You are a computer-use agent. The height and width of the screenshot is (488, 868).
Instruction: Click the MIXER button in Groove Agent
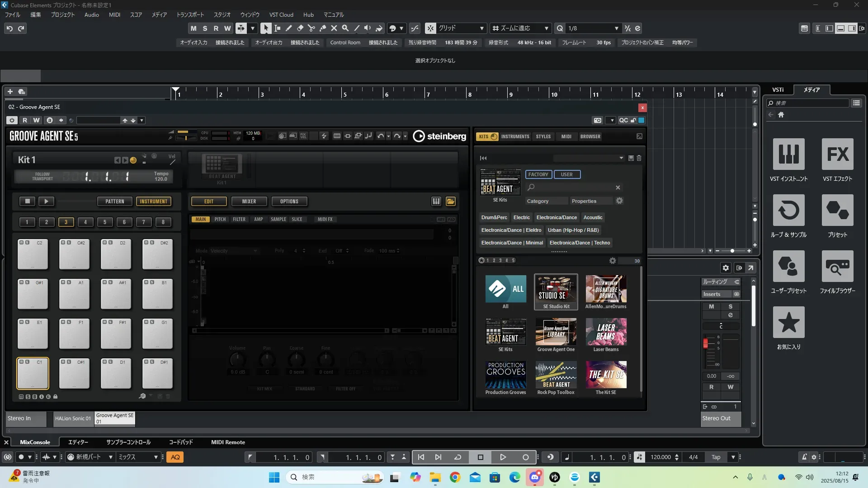pyautogui.click(x=249, y=202)
